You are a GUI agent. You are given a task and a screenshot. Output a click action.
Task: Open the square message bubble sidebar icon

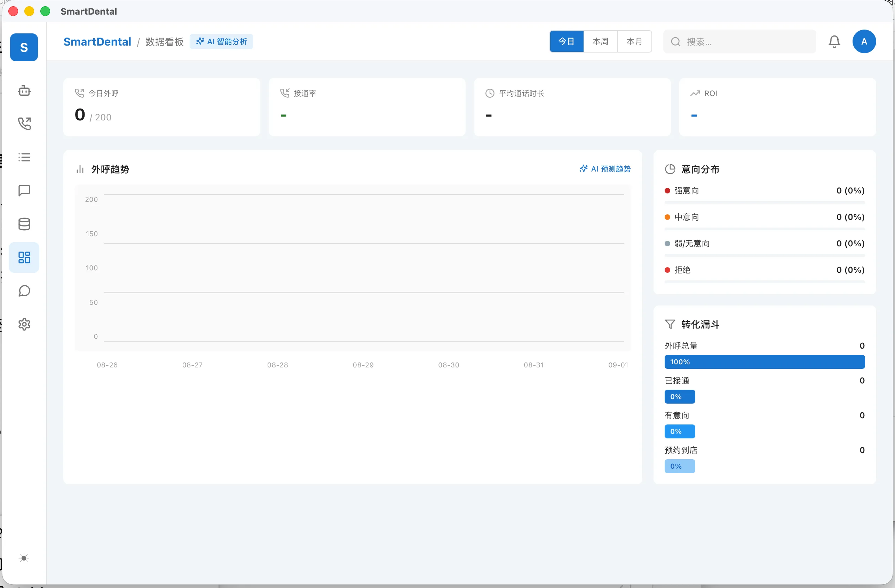24,191
